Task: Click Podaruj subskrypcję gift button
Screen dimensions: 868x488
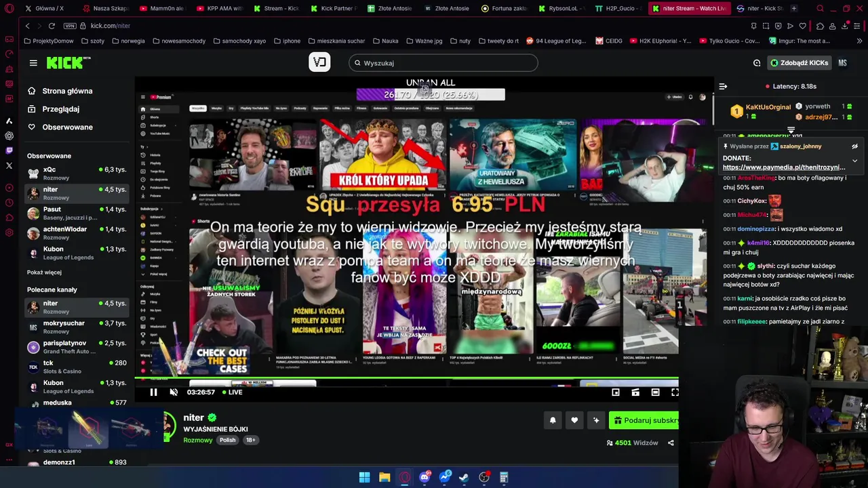Action: [644, 420]
